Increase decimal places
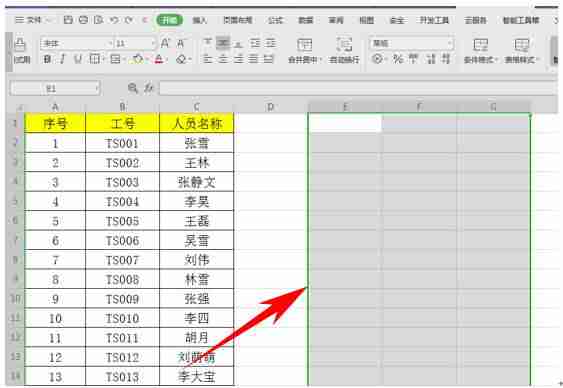The image size is (563, 388). [x=431, y=59]
